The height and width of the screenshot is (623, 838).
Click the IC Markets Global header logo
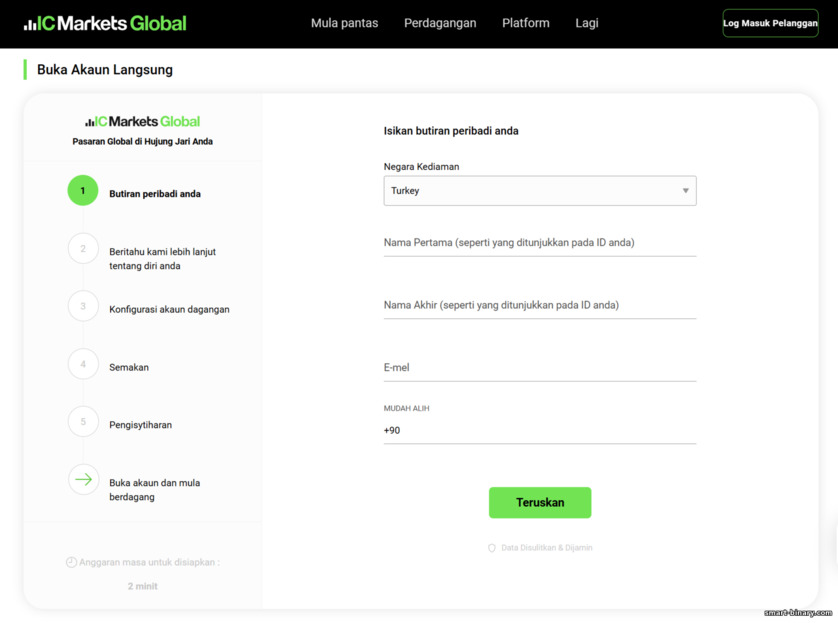tap(105, 23)
